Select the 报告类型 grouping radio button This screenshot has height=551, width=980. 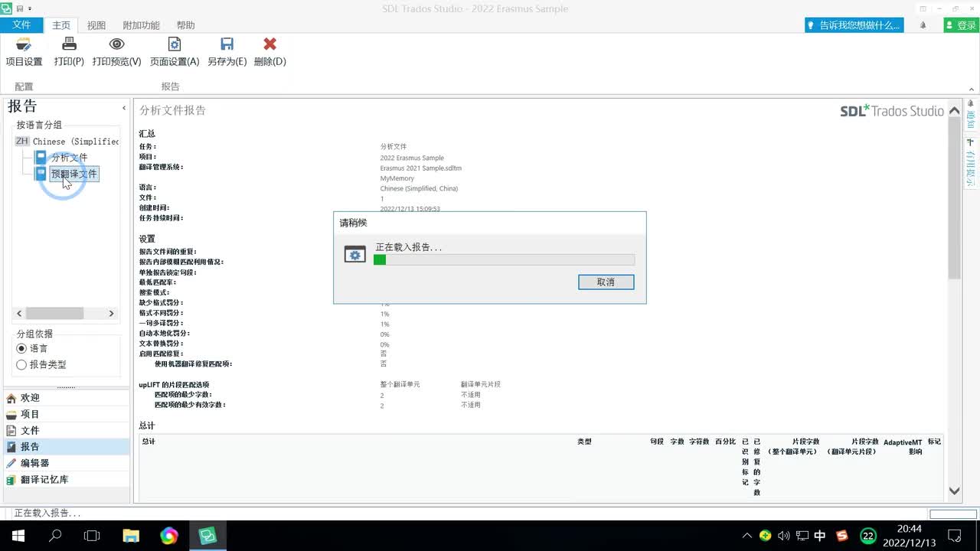point(21,365)
